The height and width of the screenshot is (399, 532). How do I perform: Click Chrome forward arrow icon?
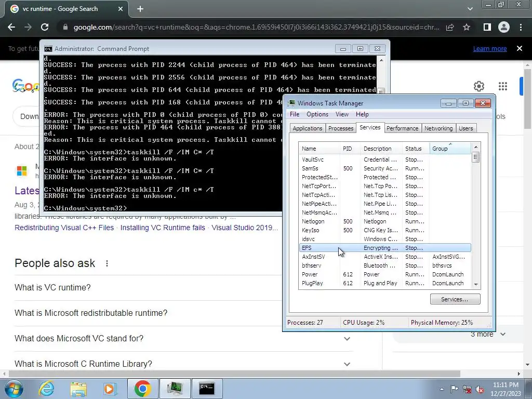(x=28, y=27)
